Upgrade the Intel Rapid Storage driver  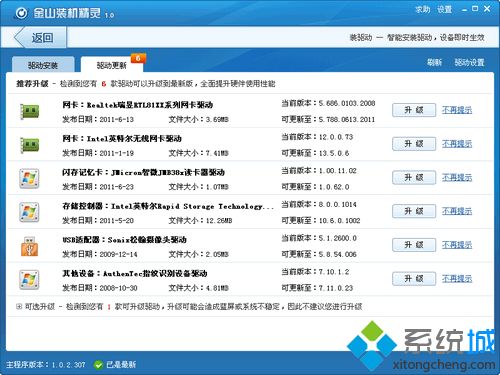coord(414,211)
